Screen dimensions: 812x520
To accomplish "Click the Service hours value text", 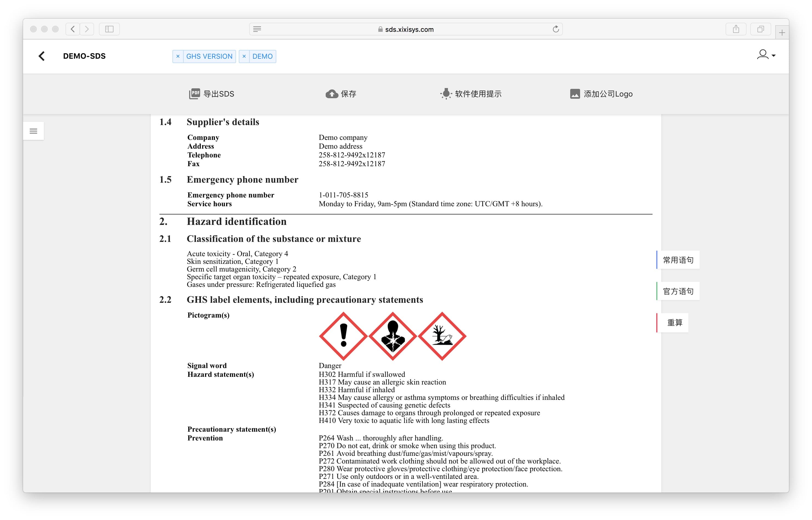I will (430, 204).
